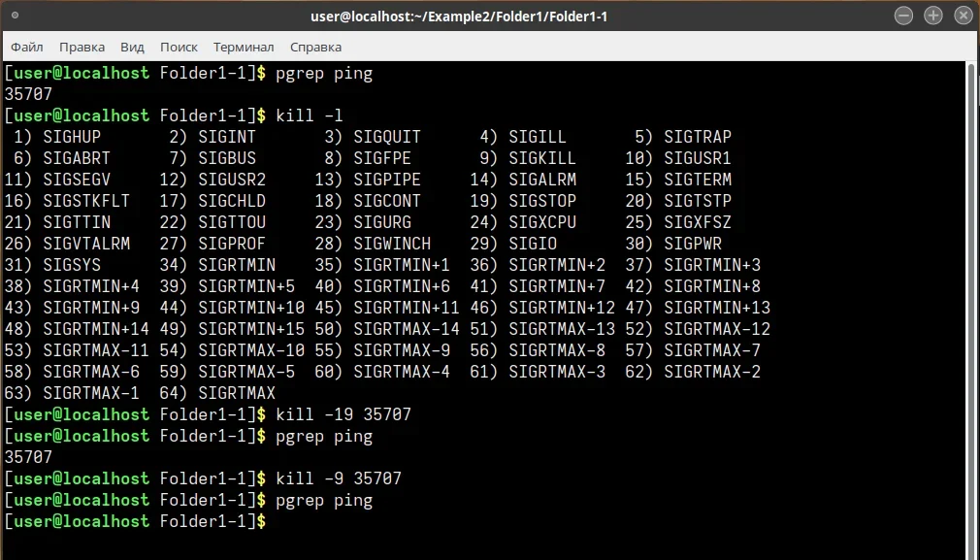Click the 'kill -19 35707' command text
The image size is (980, 560).
[x=343, y=414]
